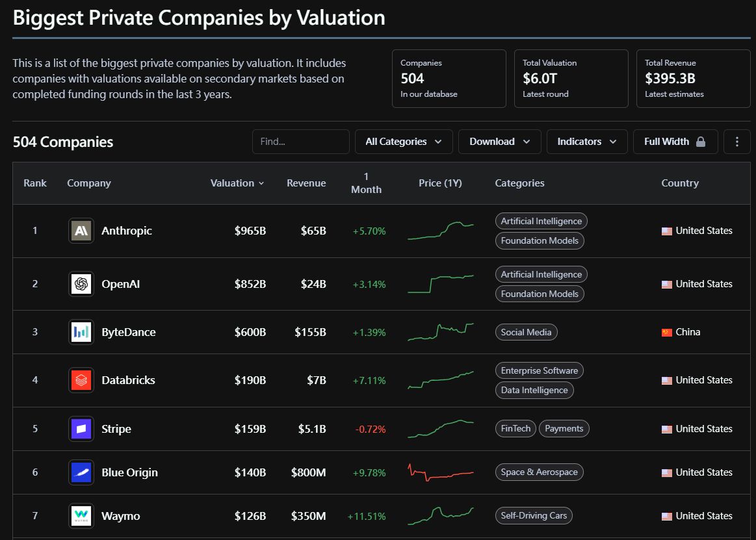The height and width of the screenshot is (540, 756).
Task: Click Blue Origin's $800M revenue value
Action: (x=309, y=472)
